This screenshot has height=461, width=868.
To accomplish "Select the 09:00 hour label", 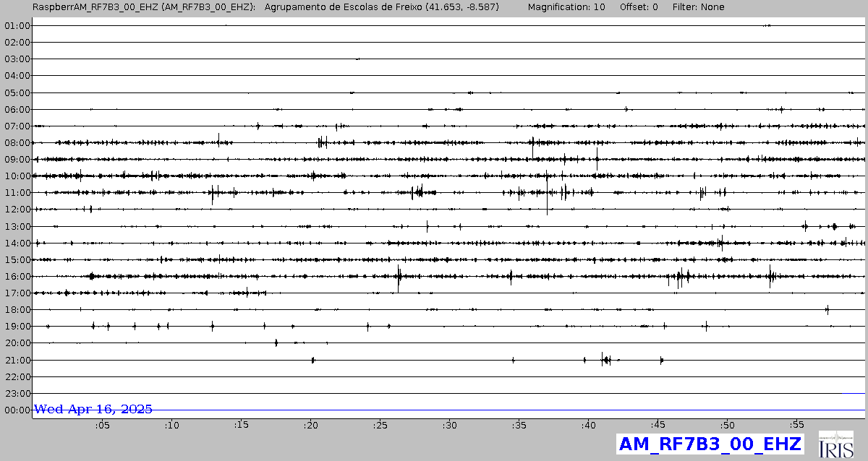I will (x=17, y=160).
